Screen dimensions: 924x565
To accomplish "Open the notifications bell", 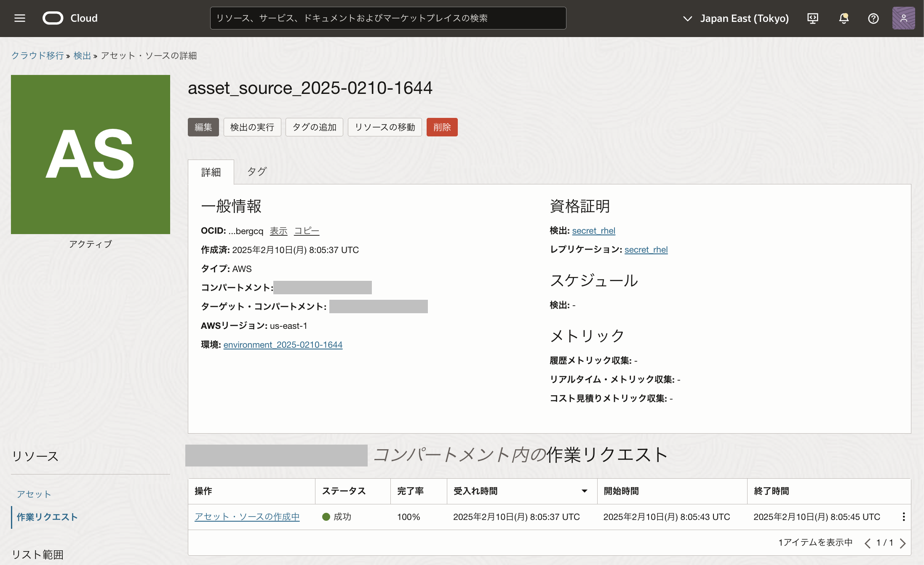I will pos(844,18).
